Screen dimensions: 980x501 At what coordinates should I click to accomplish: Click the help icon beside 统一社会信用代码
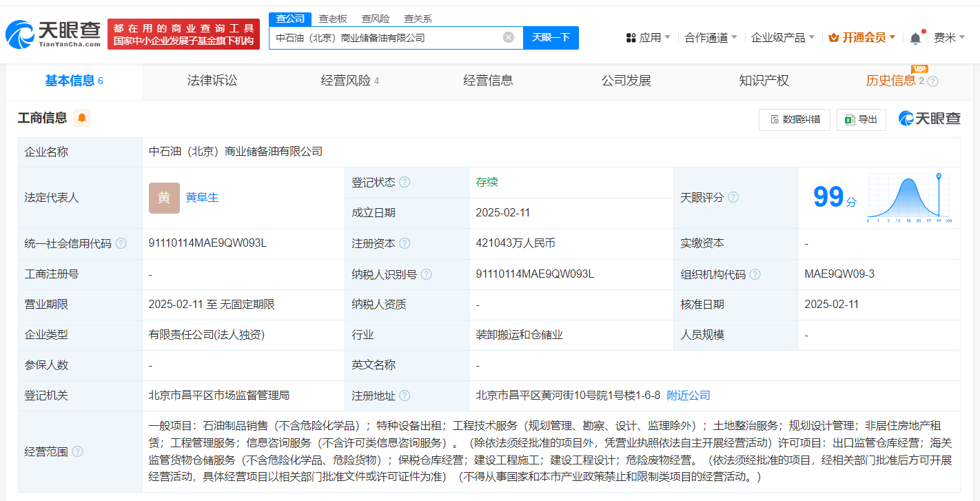(121, 243)
